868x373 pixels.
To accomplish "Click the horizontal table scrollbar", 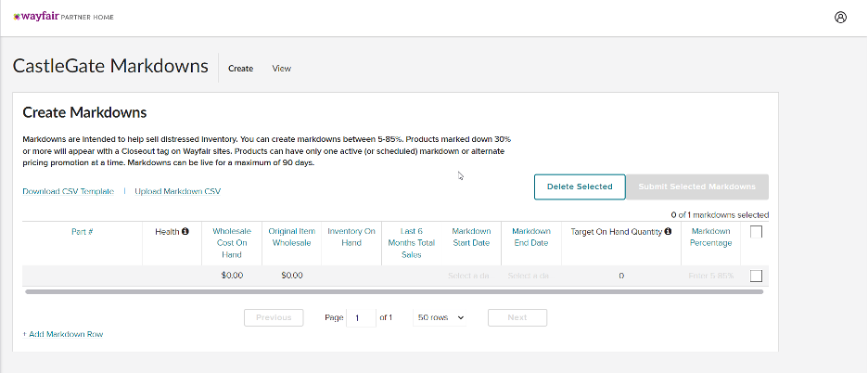I will click(394, 291).
